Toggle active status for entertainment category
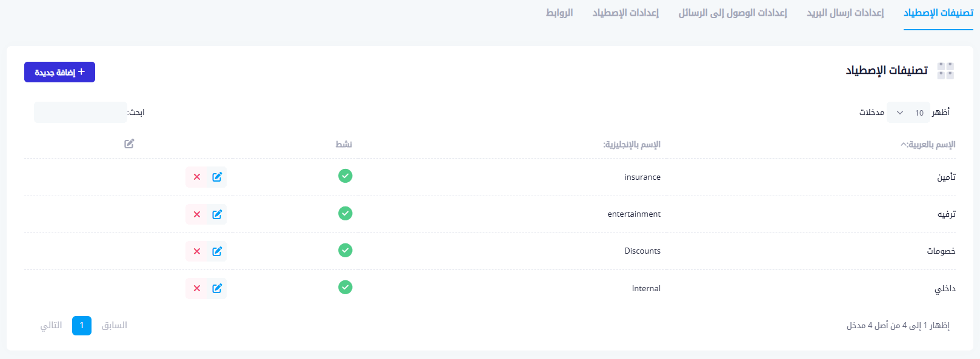Screen dimensions: 980x359 345,214
